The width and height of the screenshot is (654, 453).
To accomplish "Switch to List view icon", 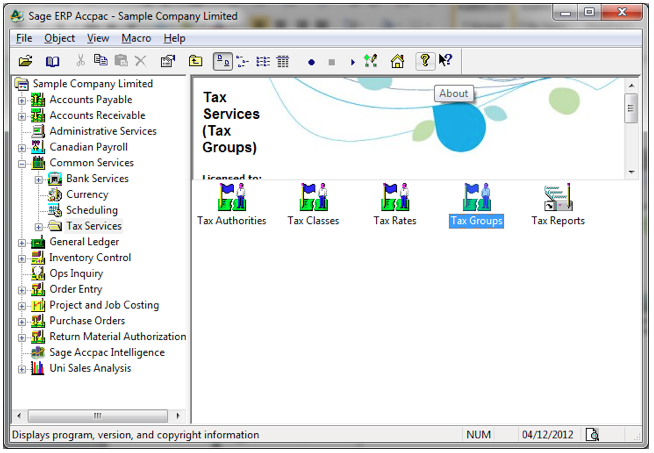I will point(263,62).
